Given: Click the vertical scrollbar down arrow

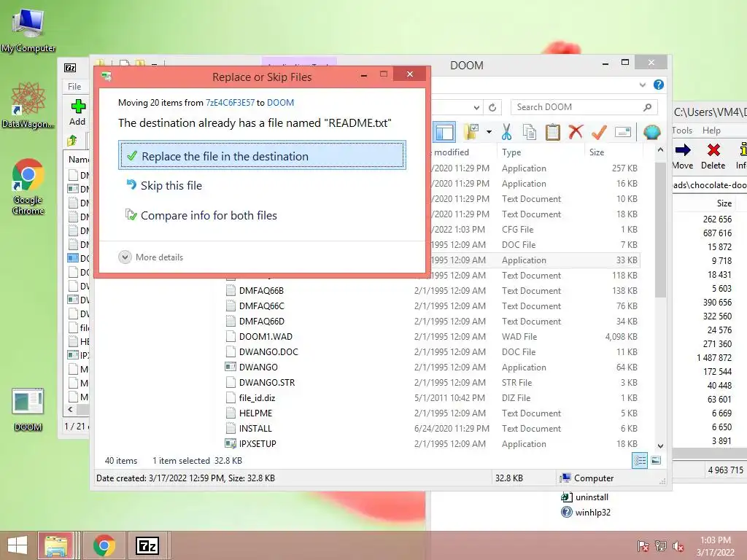Looking at the screenshot, I should 660,446.
